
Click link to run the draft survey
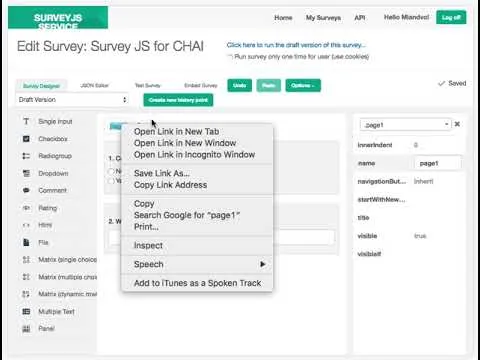tap(296, 45)
